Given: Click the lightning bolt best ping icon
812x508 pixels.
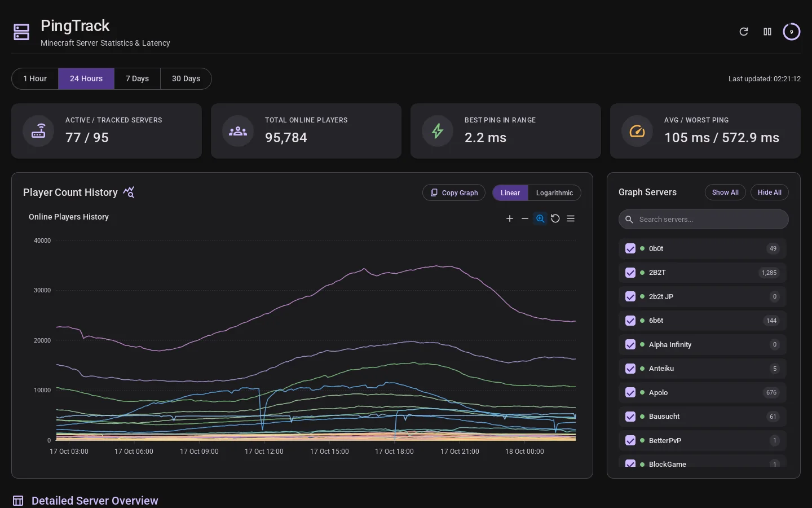Looking at the screenshot, I should pyautogui.click(x=438, y=131).
